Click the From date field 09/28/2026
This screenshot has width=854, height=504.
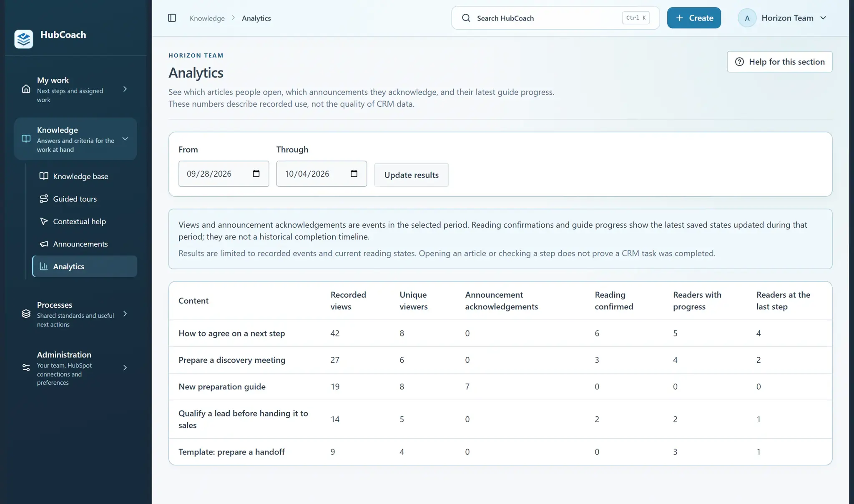click(224, 174)
